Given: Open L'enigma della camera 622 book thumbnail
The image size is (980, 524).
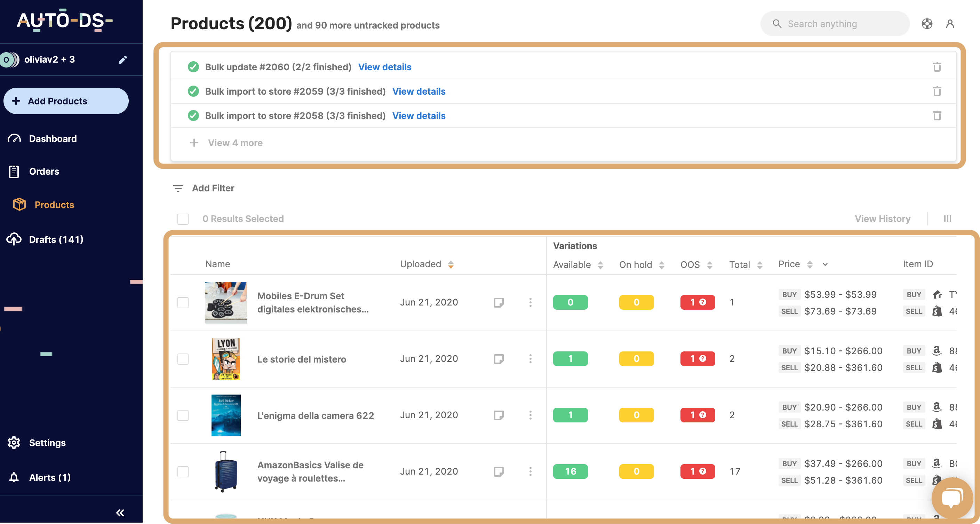Looking at the screenshot, I should click(x=226, y=415).
